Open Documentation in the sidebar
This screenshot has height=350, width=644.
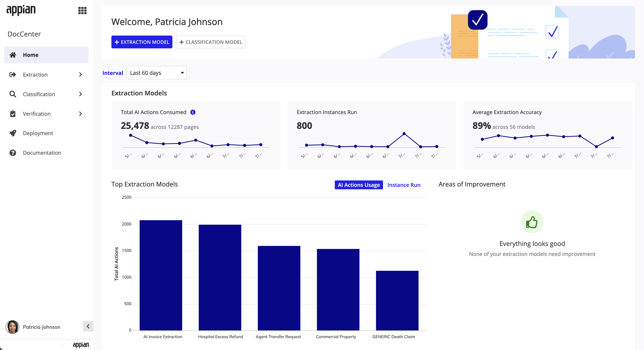click(46, 153)
